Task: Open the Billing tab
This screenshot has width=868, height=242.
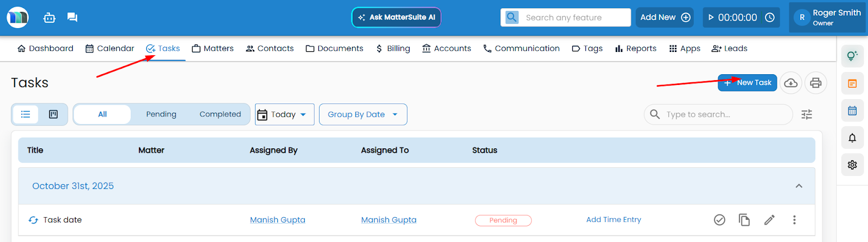Action: tap(393, 48)
